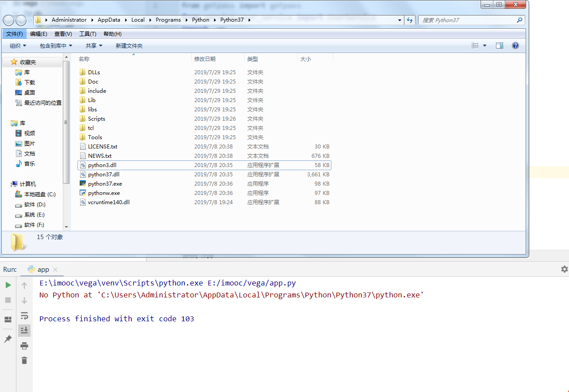Click the Explorer Back navigation button
Screen dimensions: 569x392
coord(8,20)
